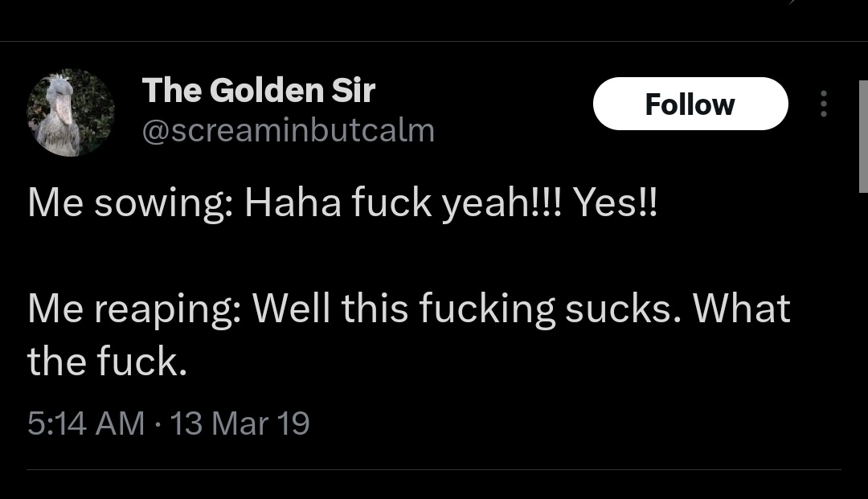Click the @screaminbutcalm handle
This screenshot has width=868, height=499.
288,130
